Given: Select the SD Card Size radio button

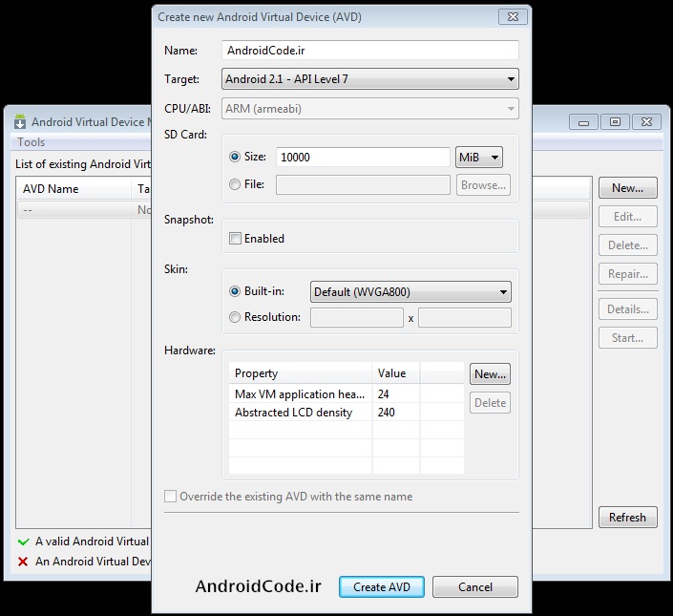Looking at the screenshot, I should [x=235, y=157].
